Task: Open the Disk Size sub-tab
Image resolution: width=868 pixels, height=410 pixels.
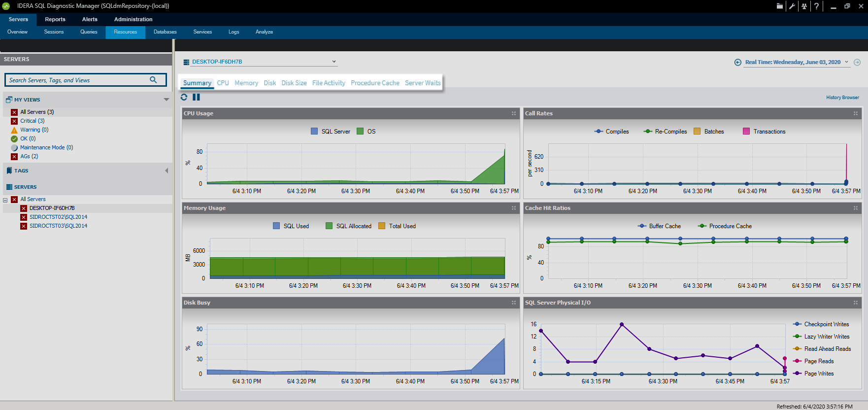Action: pyautogui.click(x=294, y=83)
